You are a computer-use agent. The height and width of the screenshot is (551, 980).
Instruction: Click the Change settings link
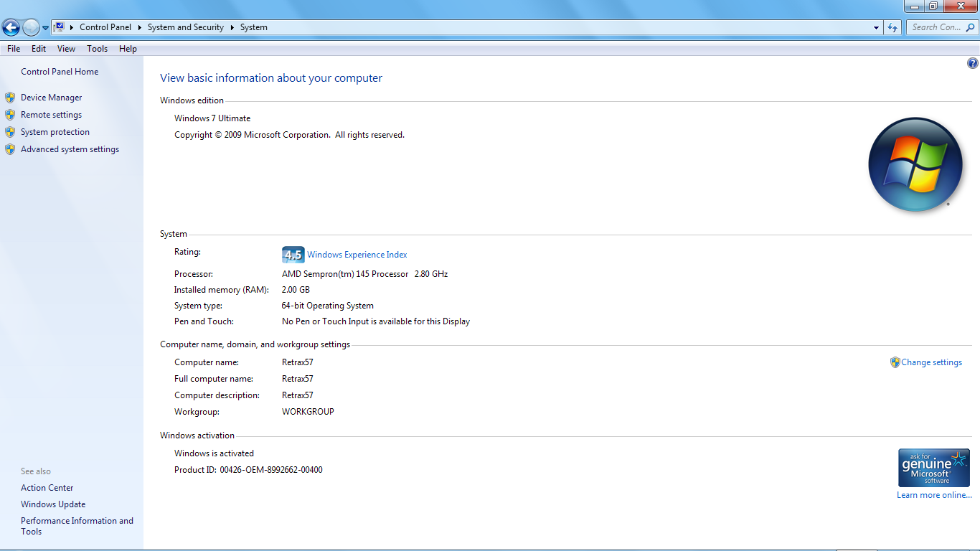click(x=932, y=362)
